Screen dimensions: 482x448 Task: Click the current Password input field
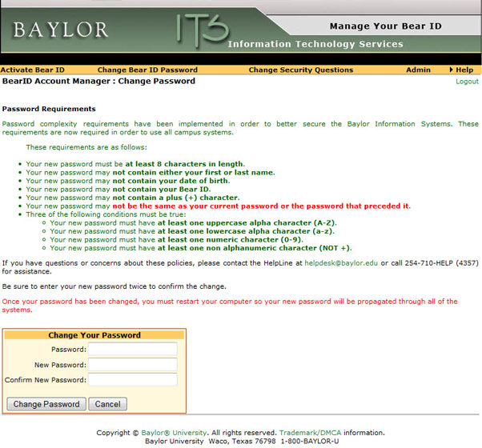[x=133, y=349]
